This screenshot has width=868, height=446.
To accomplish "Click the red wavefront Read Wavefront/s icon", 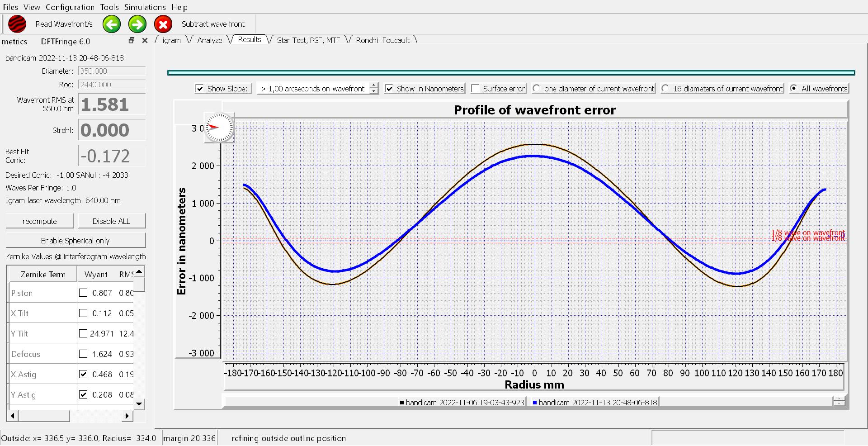I will point(17,24).
